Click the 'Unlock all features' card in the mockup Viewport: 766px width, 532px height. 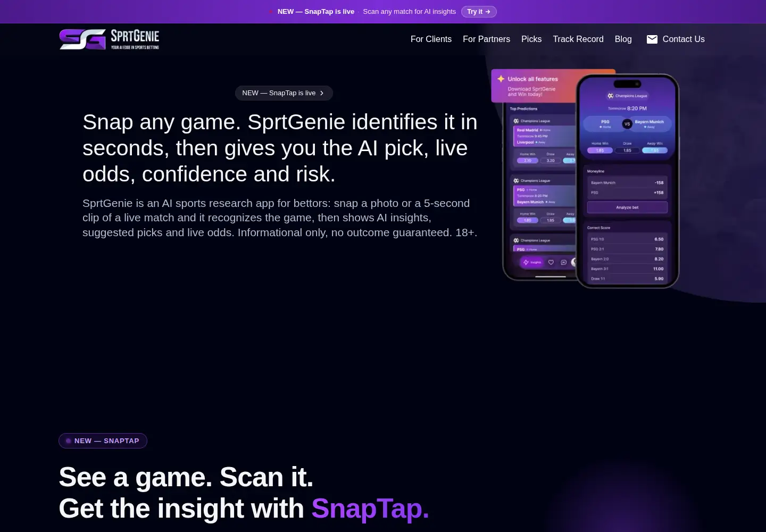coord(534,86)
